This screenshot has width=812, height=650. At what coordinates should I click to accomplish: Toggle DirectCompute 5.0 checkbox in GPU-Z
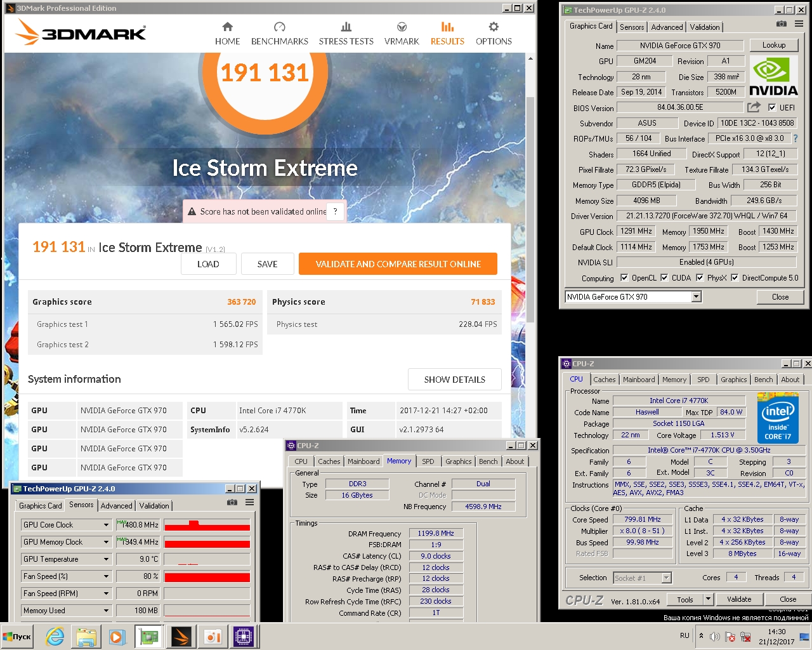tap(735, 278)
